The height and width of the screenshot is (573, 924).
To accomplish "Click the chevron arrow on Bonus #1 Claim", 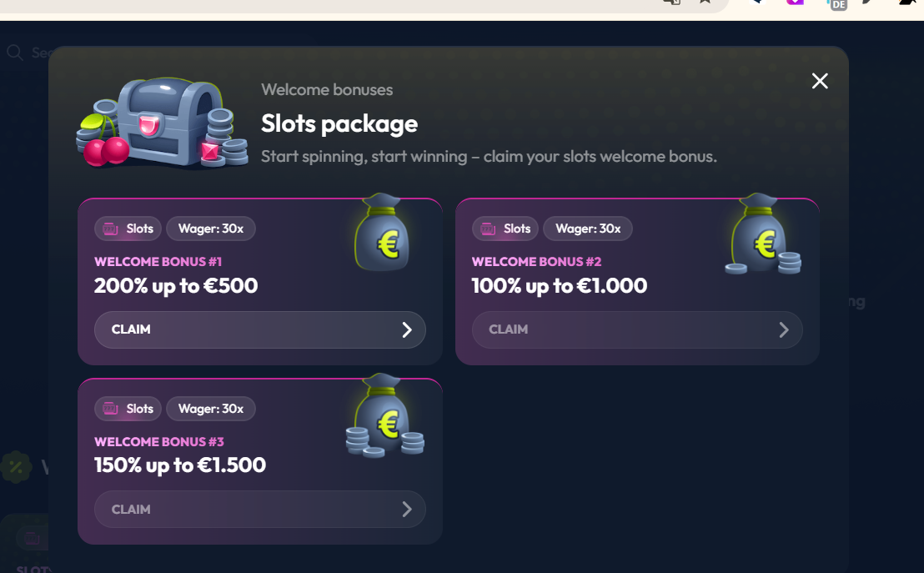I will (407, 330).
